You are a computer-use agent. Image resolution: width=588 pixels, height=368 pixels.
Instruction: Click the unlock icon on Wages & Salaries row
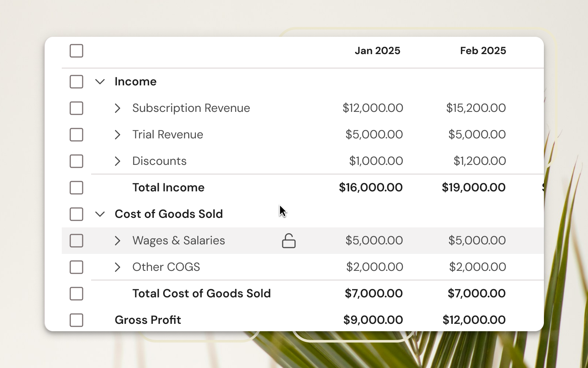[288, 241]
